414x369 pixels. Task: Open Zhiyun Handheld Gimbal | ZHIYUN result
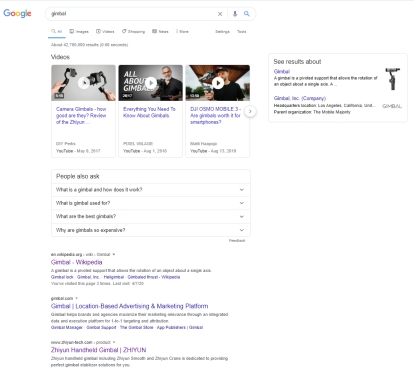[x=98, y=350]
